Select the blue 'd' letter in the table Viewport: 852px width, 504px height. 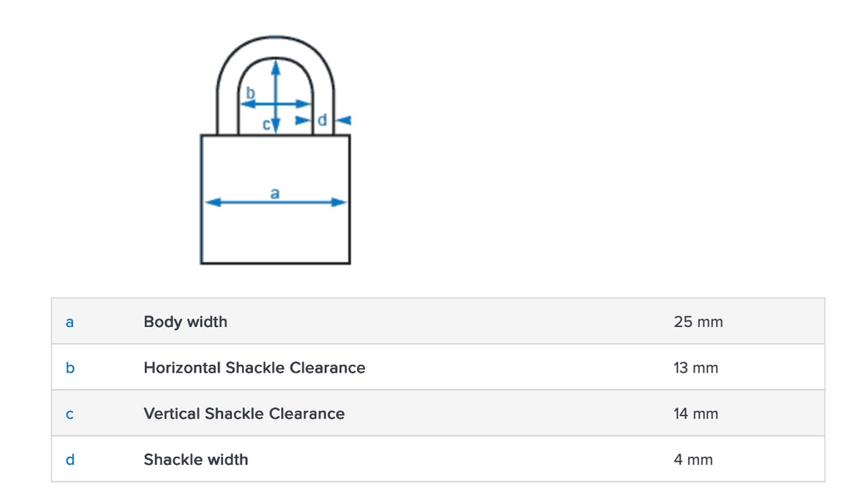(70, 459)
